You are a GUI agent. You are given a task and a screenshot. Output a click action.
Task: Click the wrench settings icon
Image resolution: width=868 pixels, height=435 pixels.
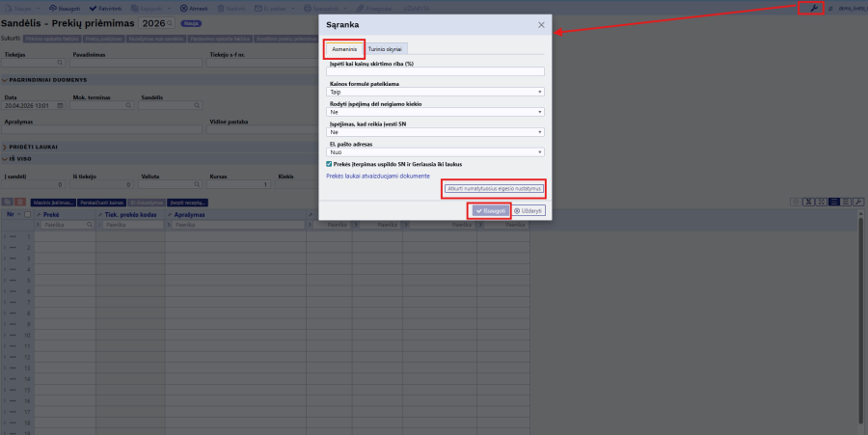[x=814, y=8]
